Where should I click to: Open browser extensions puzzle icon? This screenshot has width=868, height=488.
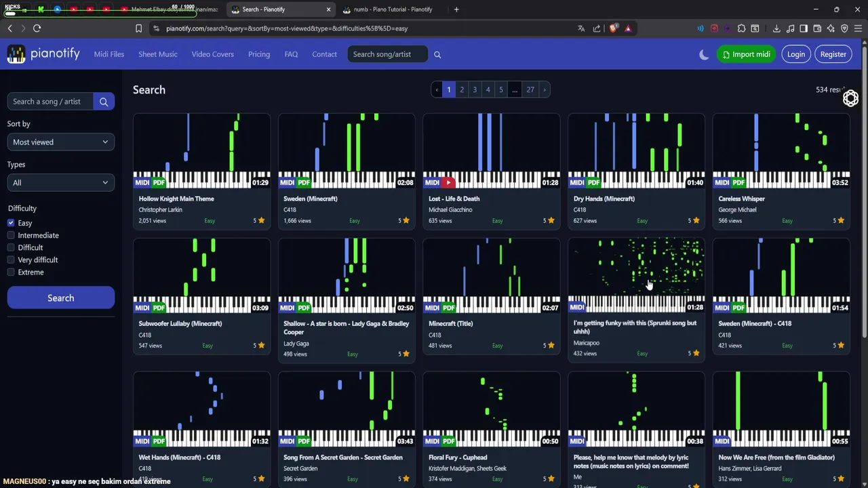pos(741,28)
